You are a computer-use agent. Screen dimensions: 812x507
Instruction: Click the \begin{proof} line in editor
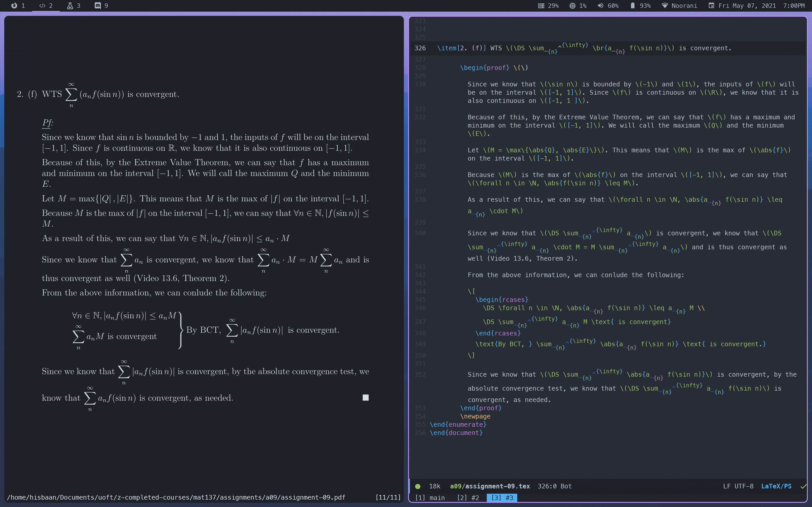(484, 68)
